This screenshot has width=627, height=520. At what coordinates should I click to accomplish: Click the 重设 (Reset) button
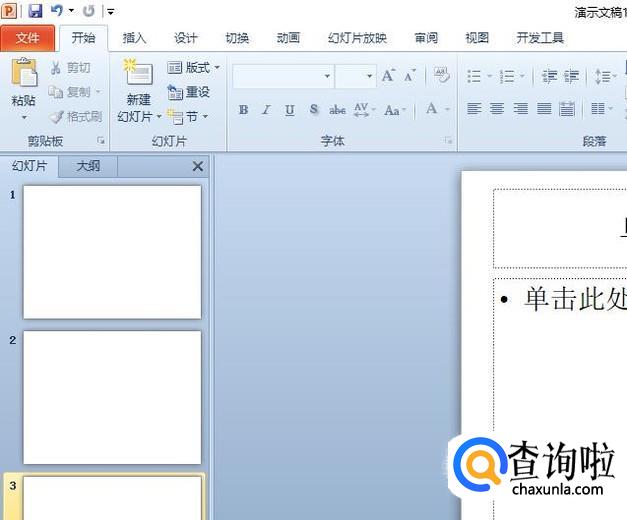(189, 92)
